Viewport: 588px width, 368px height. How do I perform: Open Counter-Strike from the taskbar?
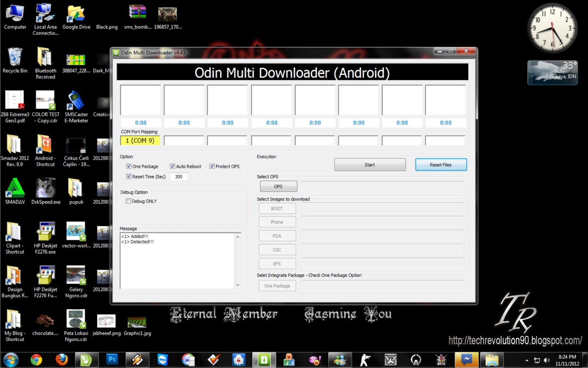pos(365,360)
